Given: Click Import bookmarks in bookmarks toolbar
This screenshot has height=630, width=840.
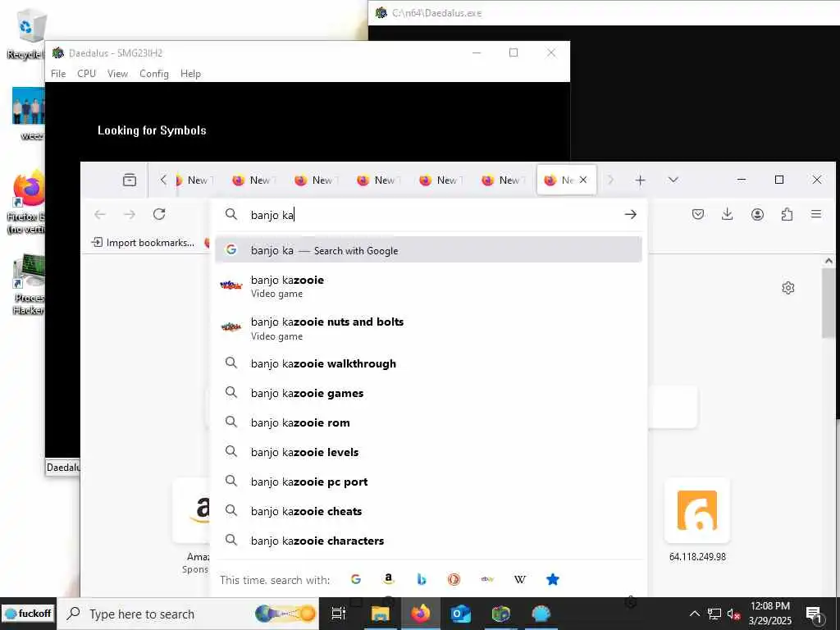Looking at the screenshot, I should tap(143, 243).
